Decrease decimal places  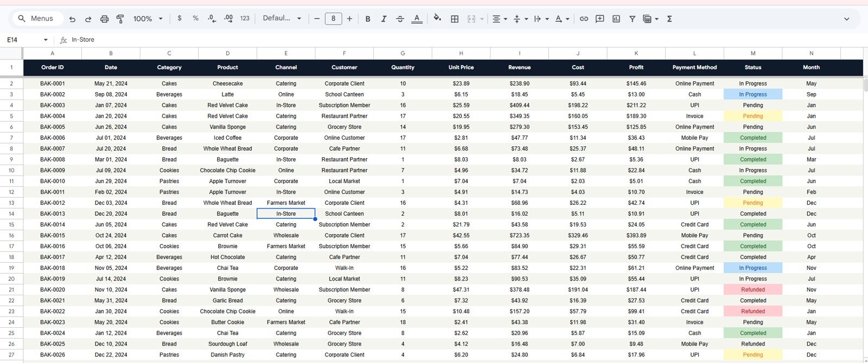coord(212,18)
